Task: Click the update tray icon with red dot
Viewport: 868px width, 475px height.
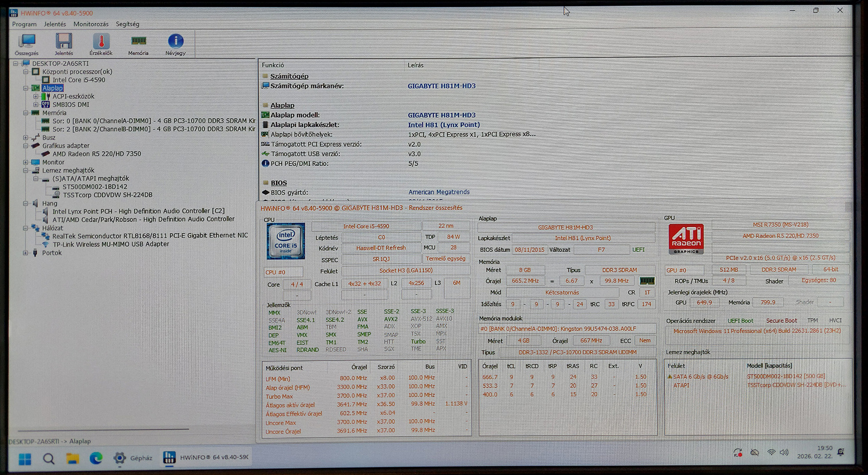Action: tap(738, 453)
